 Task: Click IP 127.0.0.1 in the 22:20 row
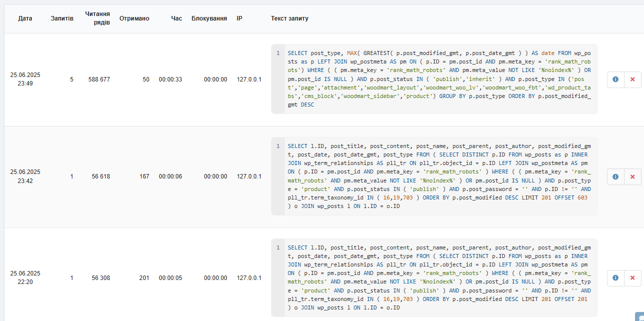coord(249,278)
